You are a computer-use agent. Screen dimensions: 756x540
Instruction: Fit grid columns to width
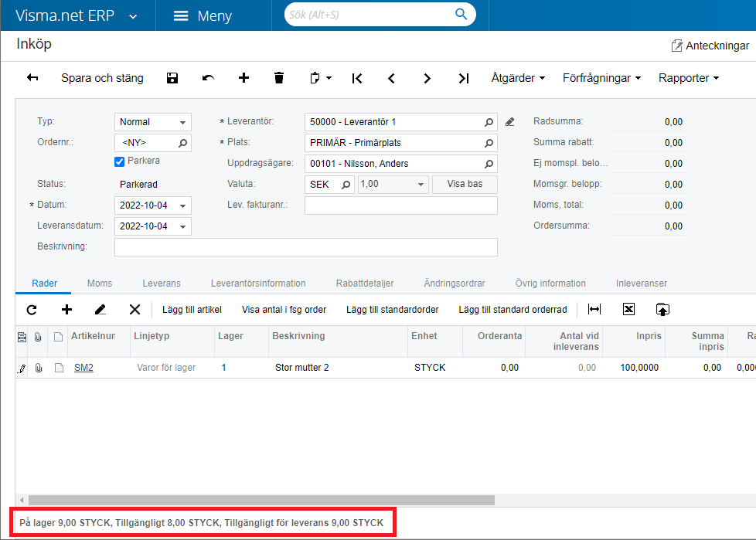pyautogui.click(x=594, y=310)
